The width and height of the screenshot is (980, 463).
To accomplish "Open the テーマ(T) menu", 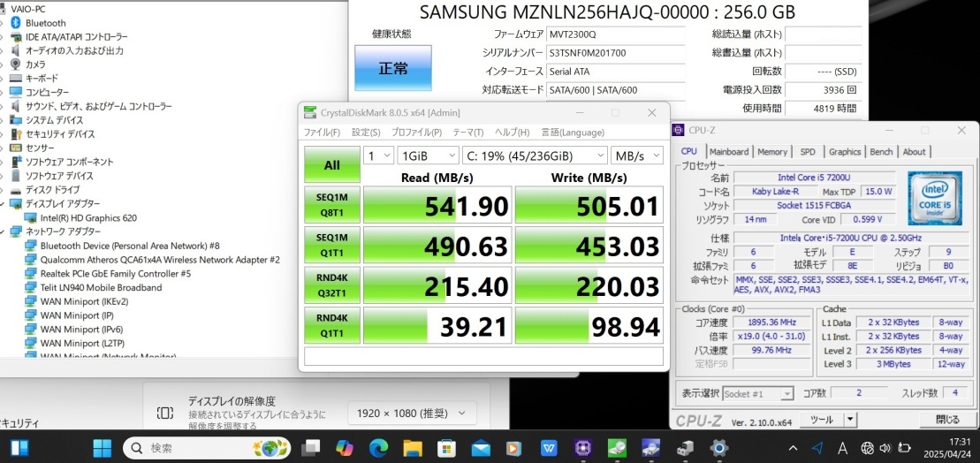I will pos(468,133).
